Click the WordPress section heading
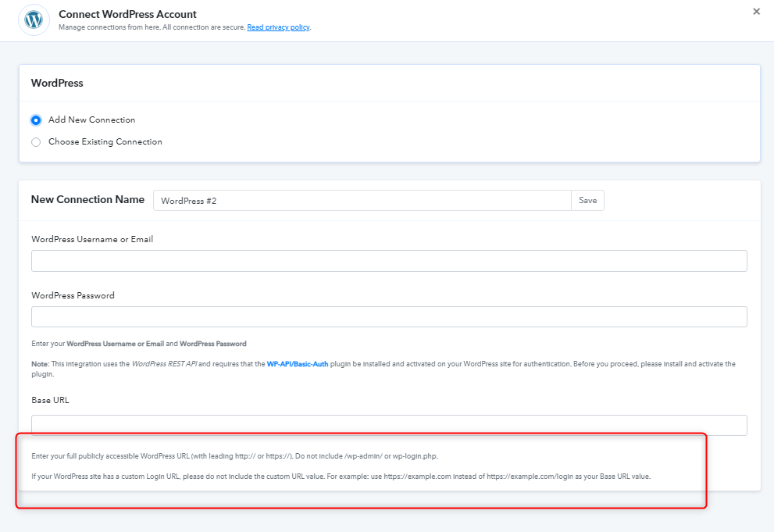 [x=57, y=83]
